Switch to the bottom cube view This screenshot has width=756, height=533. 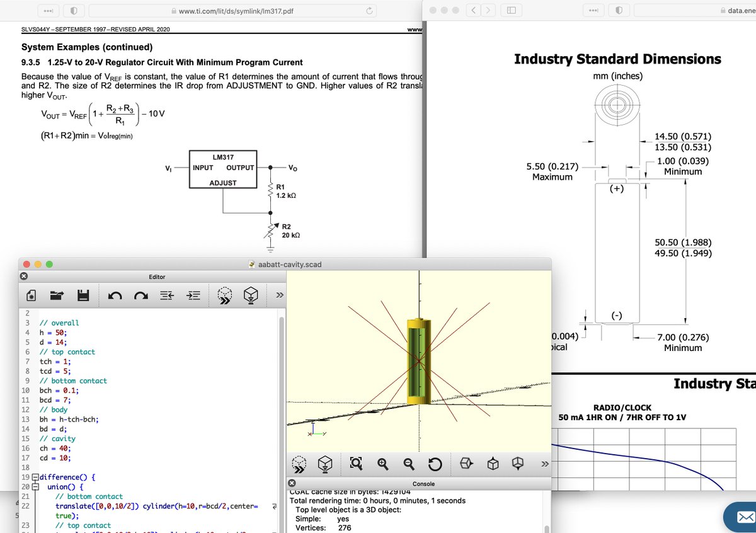point(518,464)
